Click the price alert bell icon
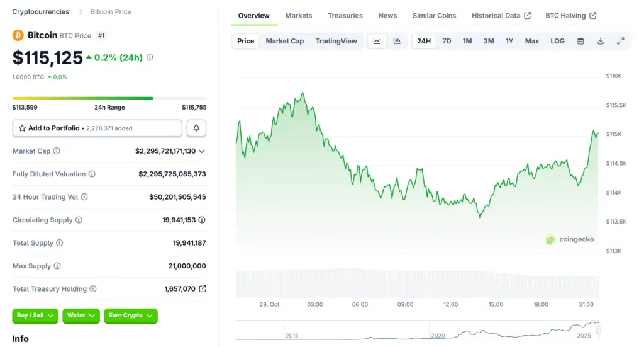The width and height of the screenshot is (644, 347). point(196,128)
